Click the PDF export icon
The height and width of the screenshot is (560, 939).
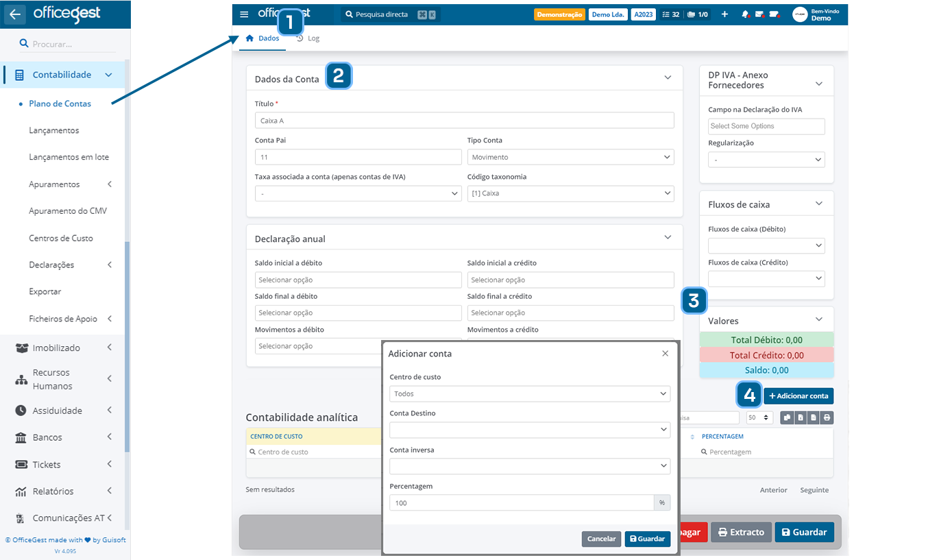point(813,417)
